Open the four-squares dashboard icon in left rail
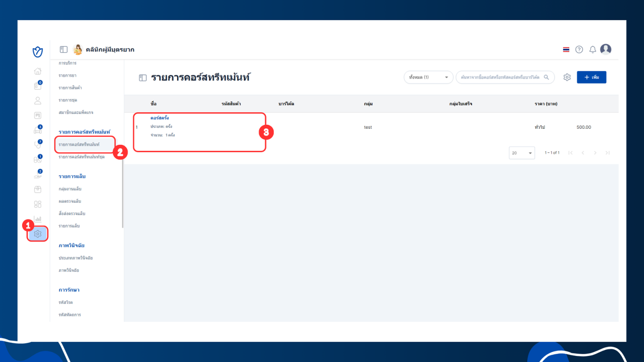This screenshot has height=362, width=644. point(38,204)
